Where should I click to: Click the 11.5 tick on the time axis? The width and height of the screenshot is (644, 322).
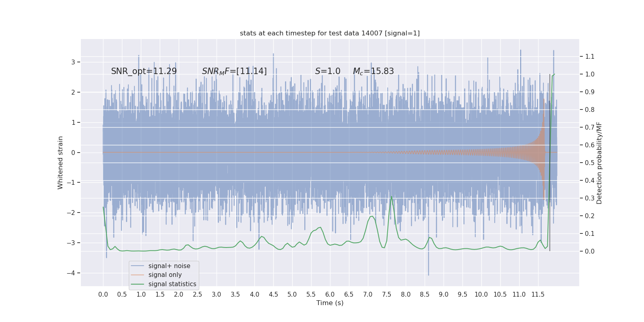pyautogui.click(x=538, y=295)
